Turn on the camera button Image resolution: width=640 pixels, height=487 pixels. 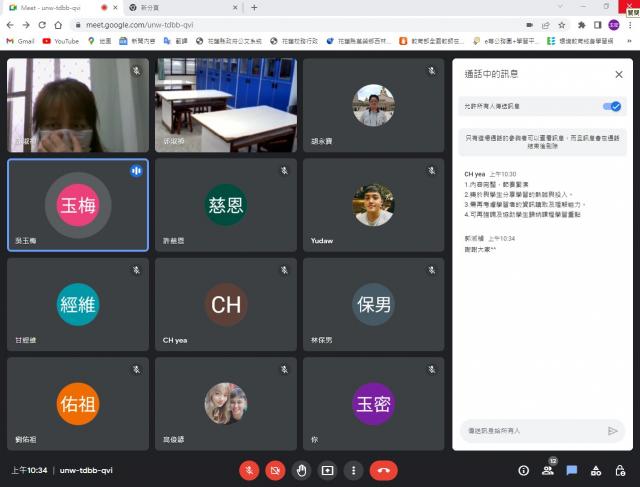click(x=275, y=469)
